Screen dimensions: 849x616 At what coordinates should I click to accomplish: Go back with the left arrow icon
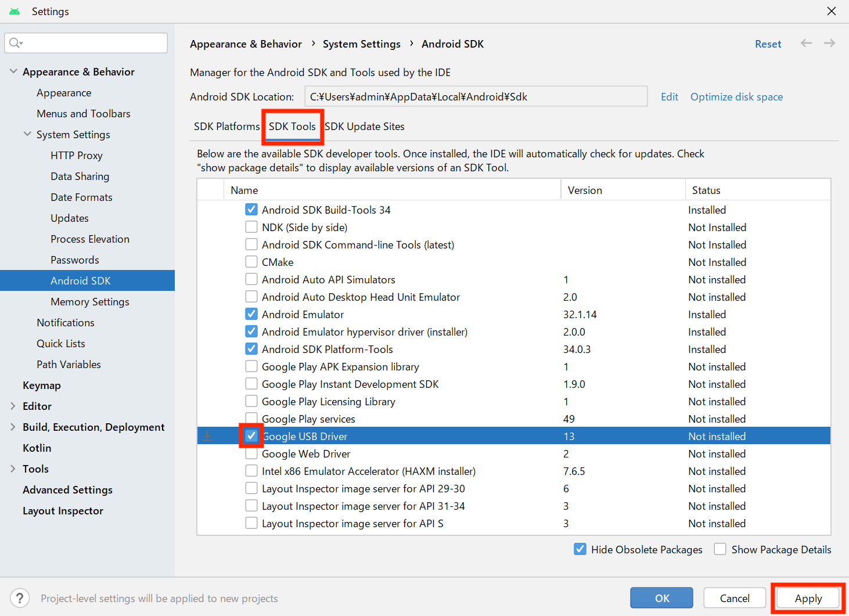click(806, 43)
